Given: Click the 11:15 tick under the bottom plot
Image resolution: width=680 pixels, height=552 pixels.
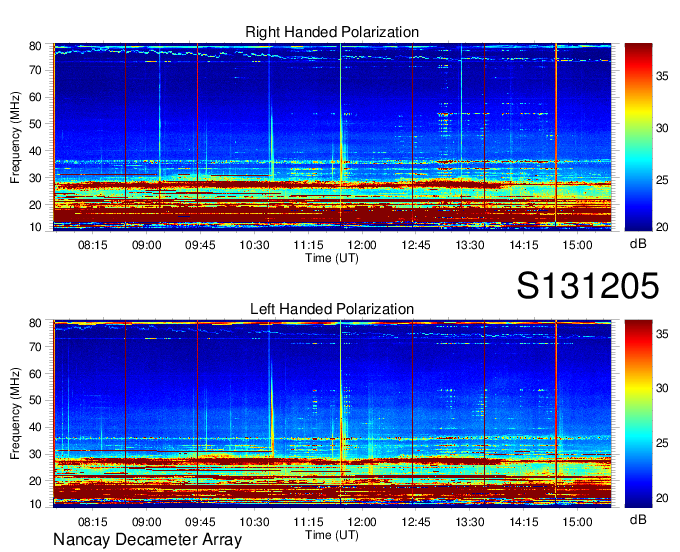Looking at the screenshot, I should pos(308,522).
